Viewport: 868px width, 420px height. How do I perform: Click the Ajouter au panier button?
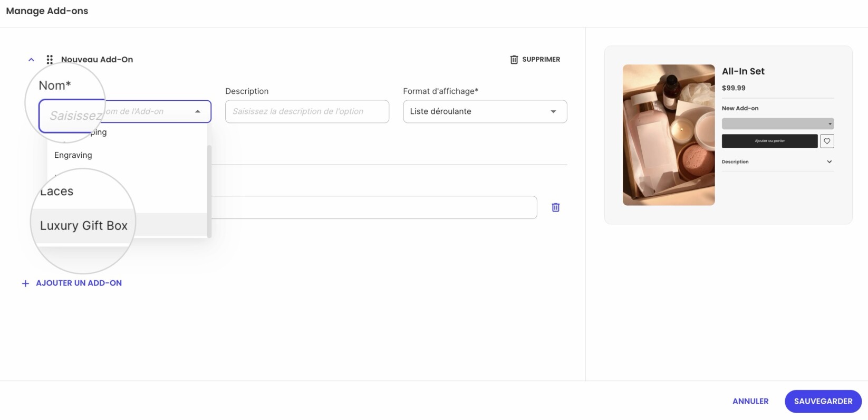769,141
